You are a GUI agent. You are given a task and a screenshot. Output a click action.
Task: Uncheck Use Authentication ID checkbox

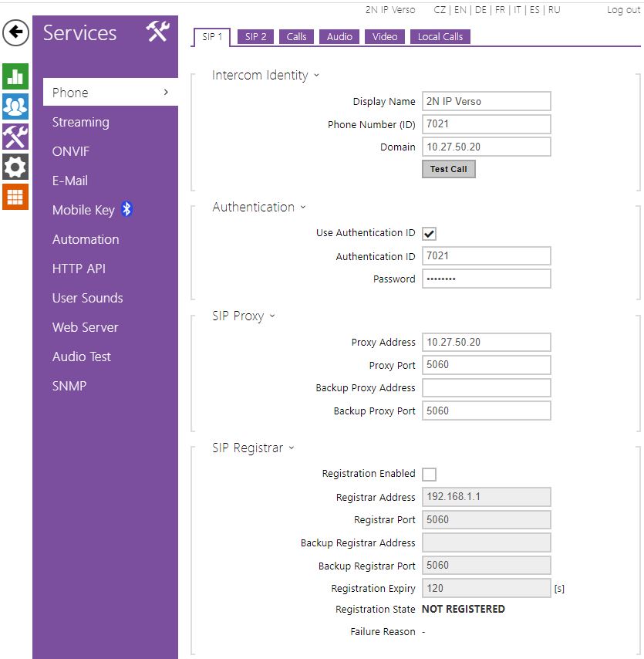[430, 234]
